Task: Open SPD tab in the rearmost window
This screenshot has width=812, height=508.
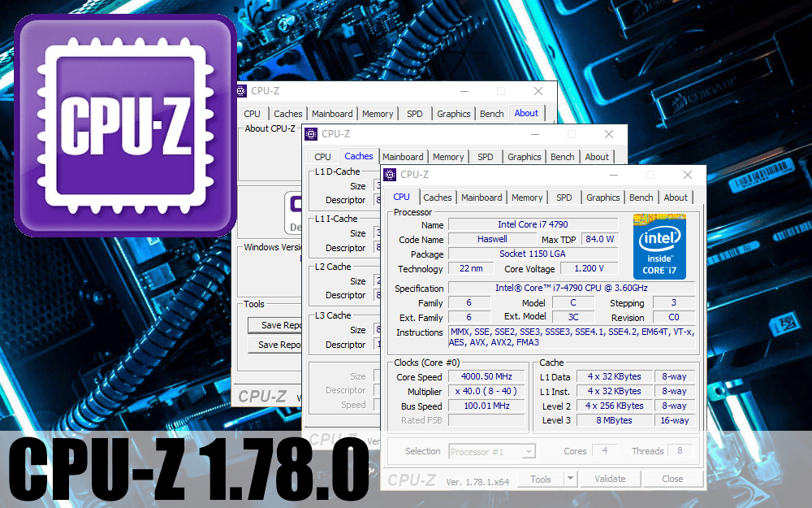Action: pos(415,114)
